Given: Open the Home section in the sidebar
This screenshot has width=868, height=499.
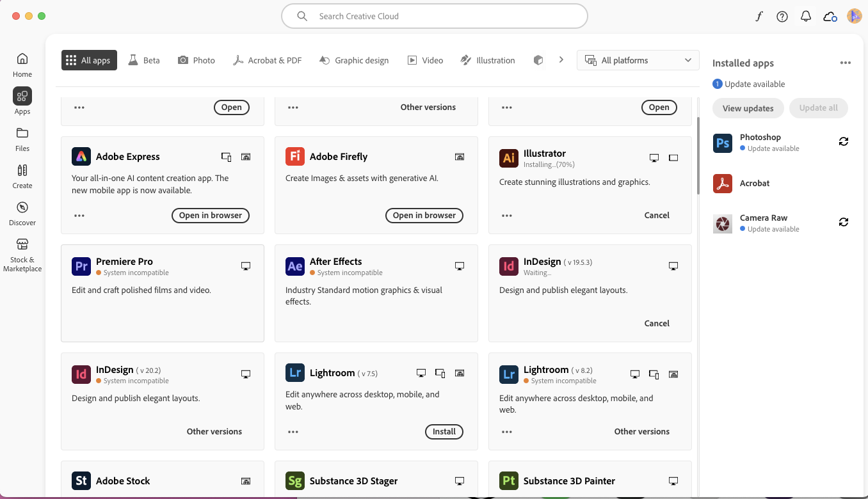Looking at the screenshot, I should tap(22, 65).
